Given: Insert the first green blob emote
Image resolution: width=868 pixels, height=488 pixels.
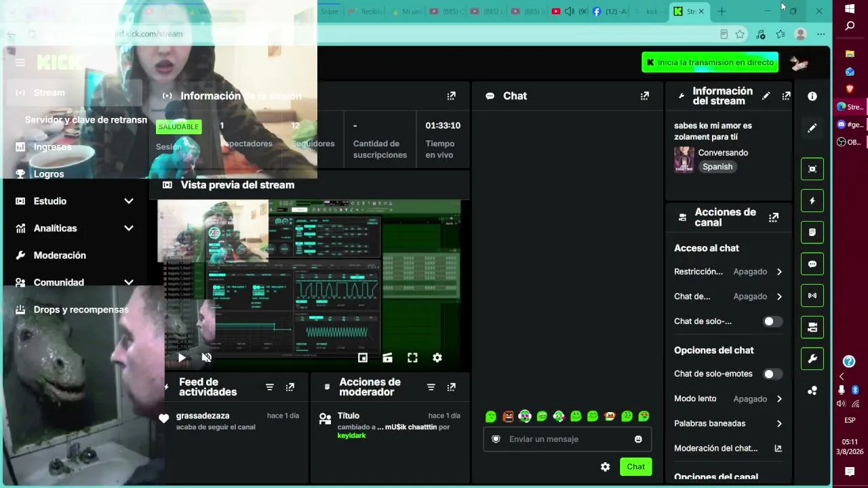Looking at the screenshot, I should click(x=491, y=416).
